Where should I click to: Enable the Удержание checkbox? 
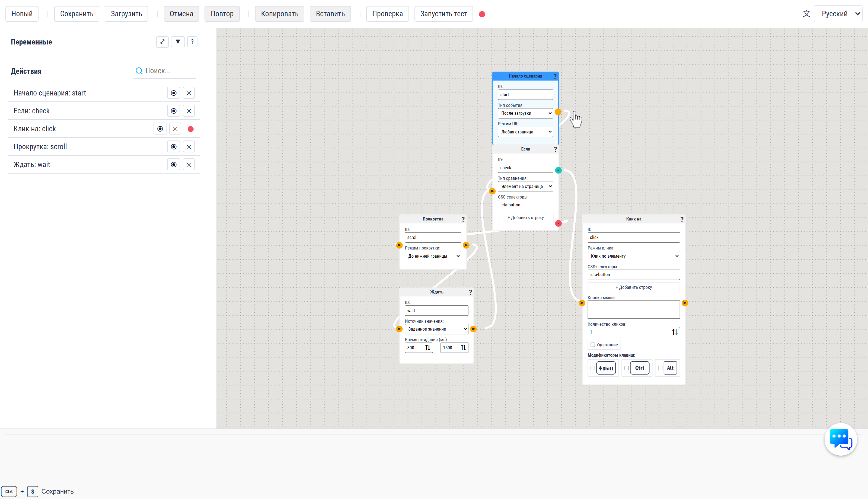tap(592, 345)
